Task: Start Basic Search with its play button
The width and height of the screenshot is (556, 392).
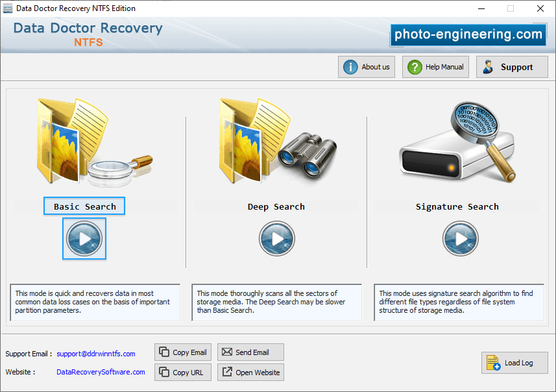Action: 84,239
